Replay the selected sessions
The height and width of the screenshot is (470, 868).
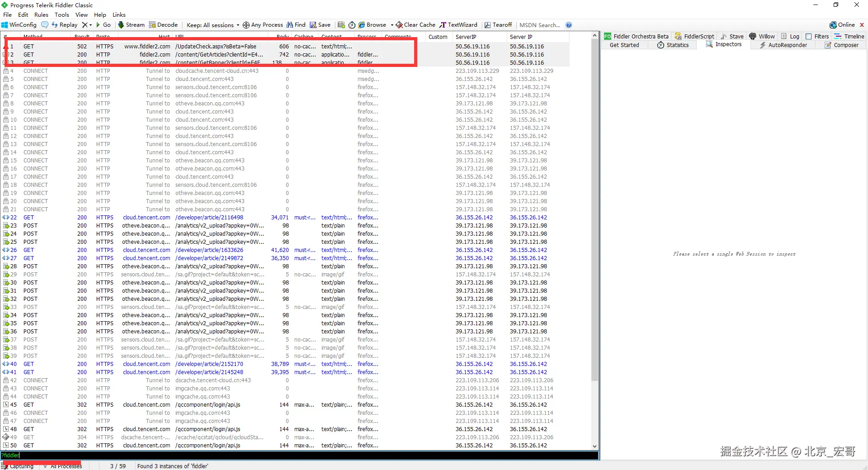(65, 25)
